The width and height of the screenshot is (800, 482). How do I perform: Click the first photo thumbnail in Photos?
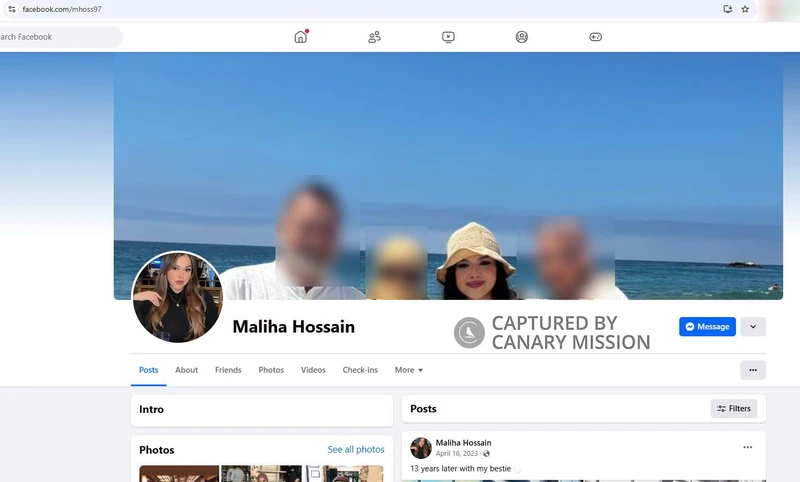point(179,473)
